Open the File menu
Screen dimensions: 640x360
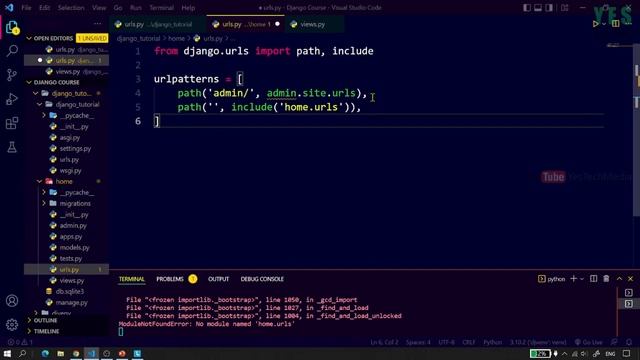click(x=27, y=8)
